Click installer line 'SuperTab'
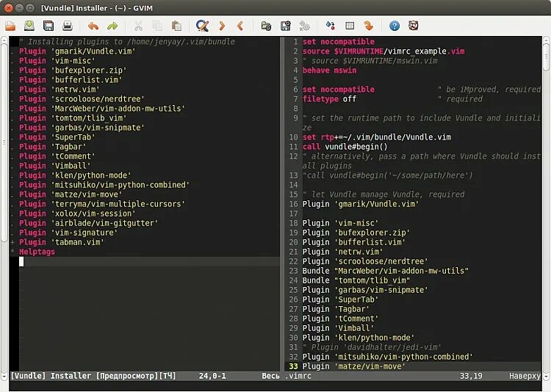This screenshot has height=392, width=551. coord(57,137)
